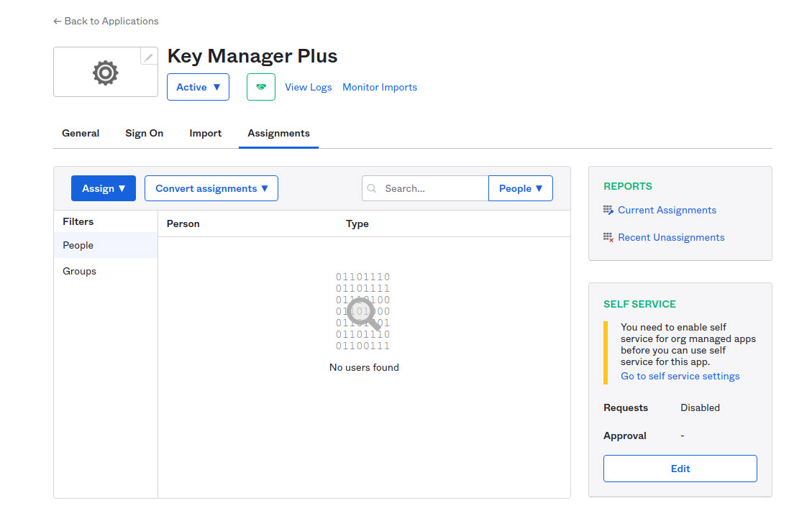
Task: Click the Person column header
Action: pos(183,223)
